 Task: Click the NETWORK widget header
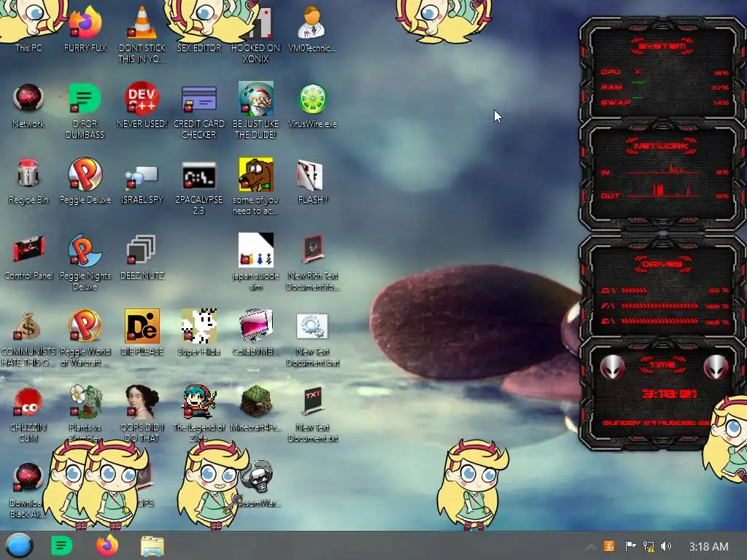tap(661, 146)
